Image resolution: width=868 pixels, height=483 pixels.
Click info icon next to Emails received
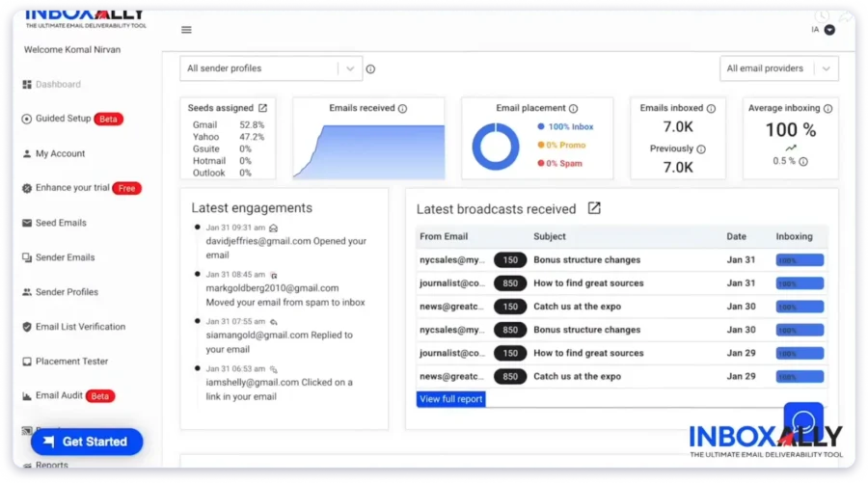(x=402, y=109)
